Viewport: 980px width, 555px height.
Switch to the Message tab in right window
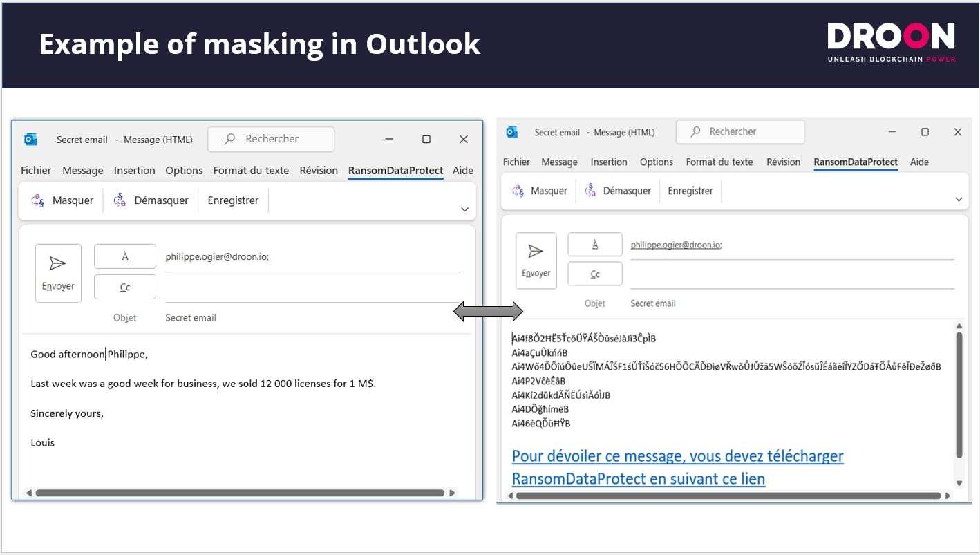point(559,162)
